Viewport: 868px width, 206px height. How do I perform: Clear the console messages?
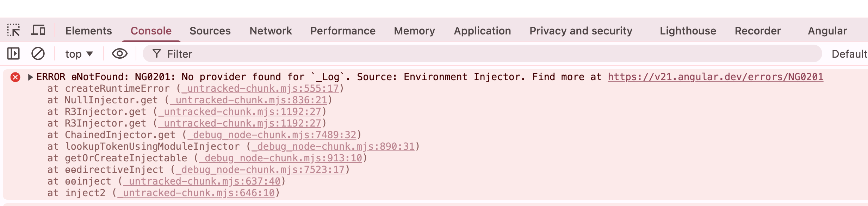coord(38,54)
